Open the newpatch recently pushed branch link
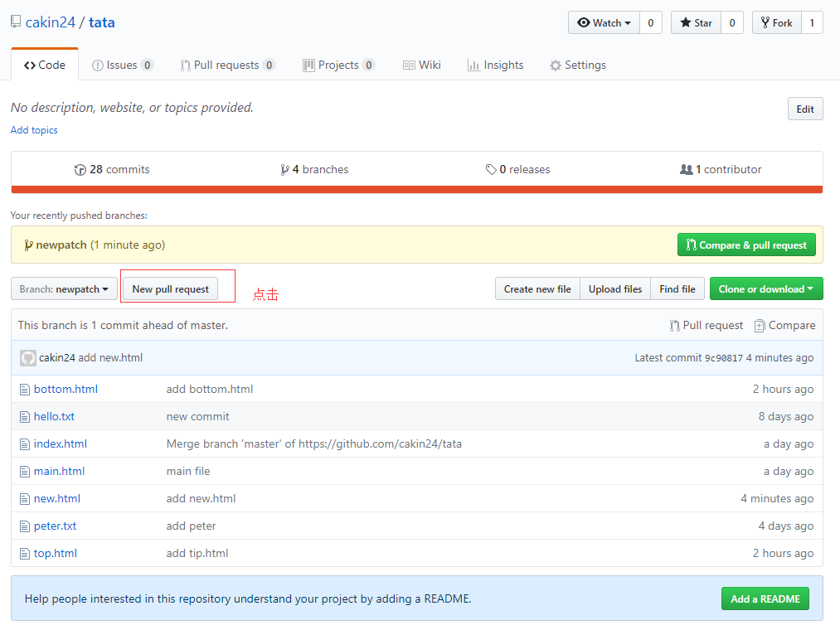840x630 pixels. click(61, 245)
